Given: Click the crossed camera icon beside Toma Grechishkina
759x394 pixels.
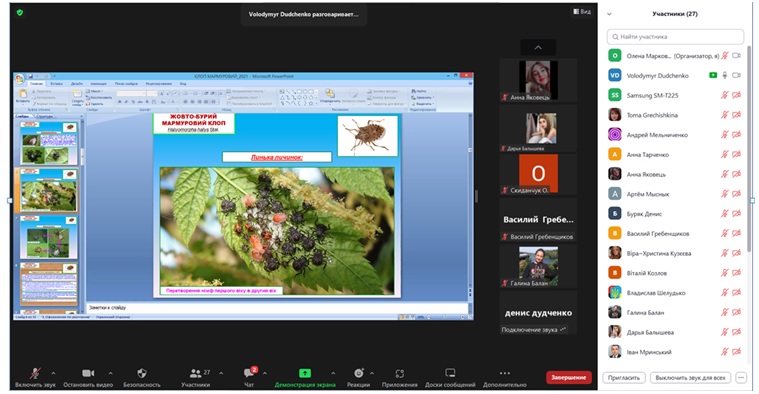Looking at the screenshot, I should tap(737, 115).
